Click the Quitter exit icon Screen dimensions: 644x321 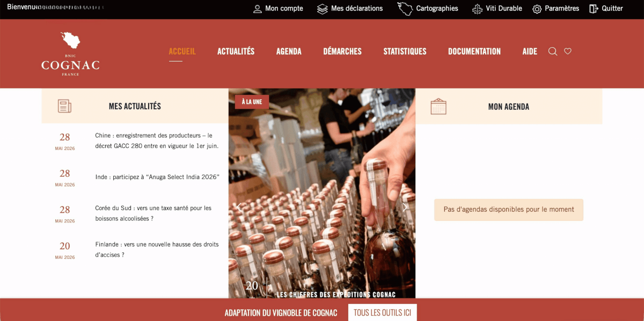pos(594,9)
